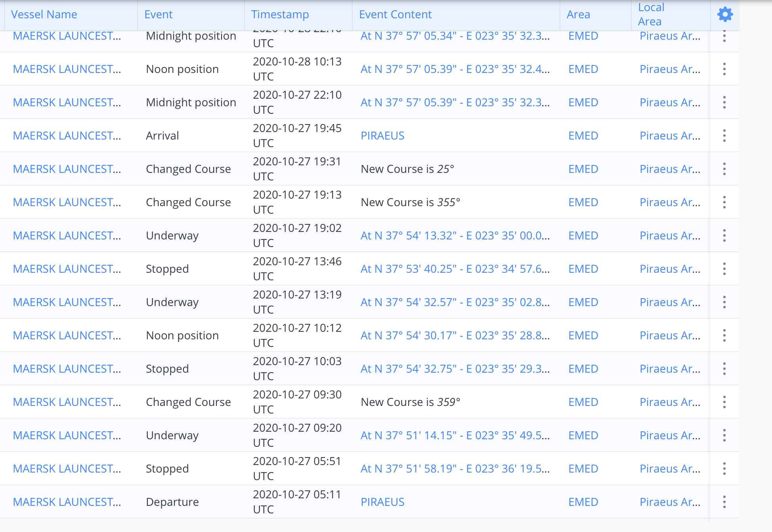
Task: Open the vessel name link in the Arrival row
Action: [x=67, y=136]
